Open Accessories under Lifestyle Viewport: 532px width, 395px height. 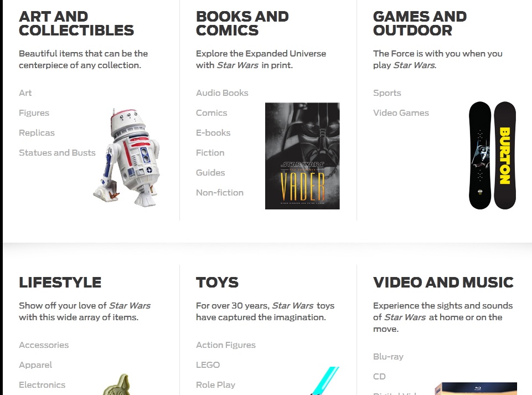[44, 345]
